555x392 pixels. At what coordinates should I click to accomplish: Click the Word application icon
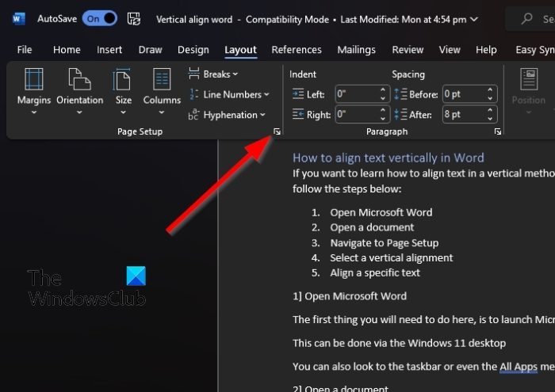point(18,19)
